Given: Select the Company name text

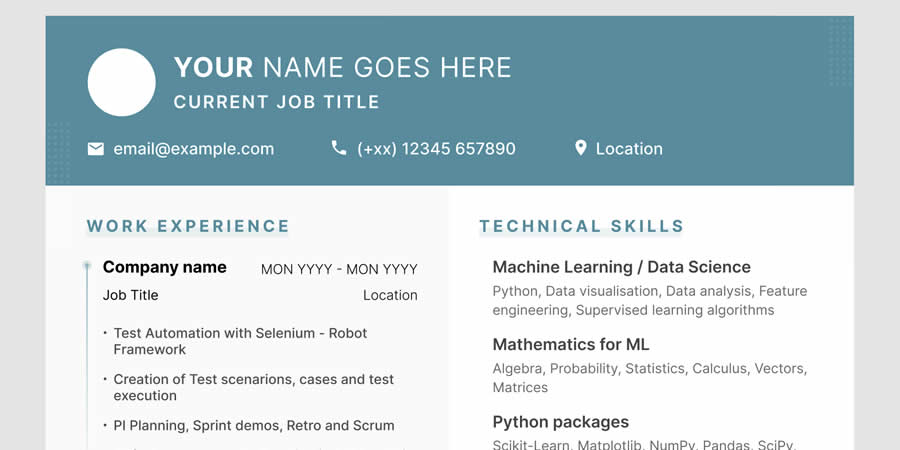Looking at the screenshot, I should [x=165, y=267].
